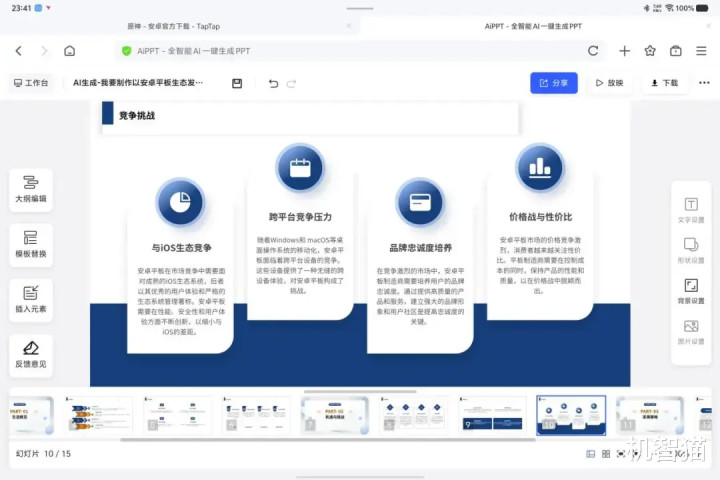Bookmark page with the star icon
The height and width of the screenshot is (480, 720).
(x=650, y=51)
